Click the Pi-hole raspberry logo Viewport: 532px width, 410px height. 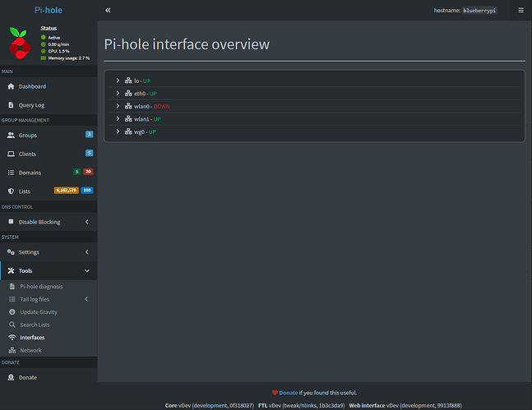tap(21, 43)
